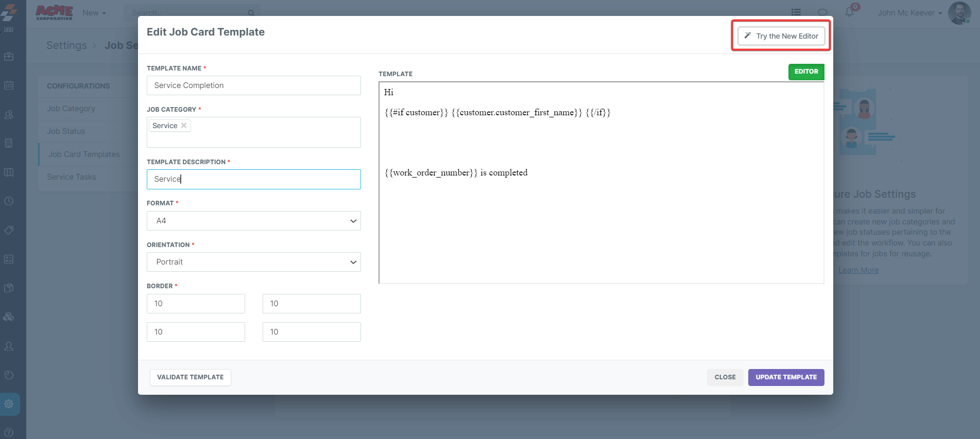Click the Template Name input field

tap(253, 85)
